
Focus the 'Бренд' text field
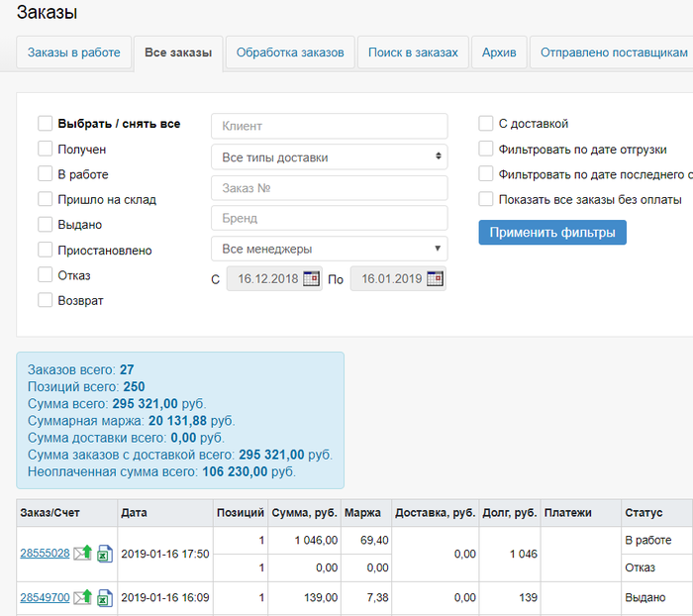[x=329, y=218]
